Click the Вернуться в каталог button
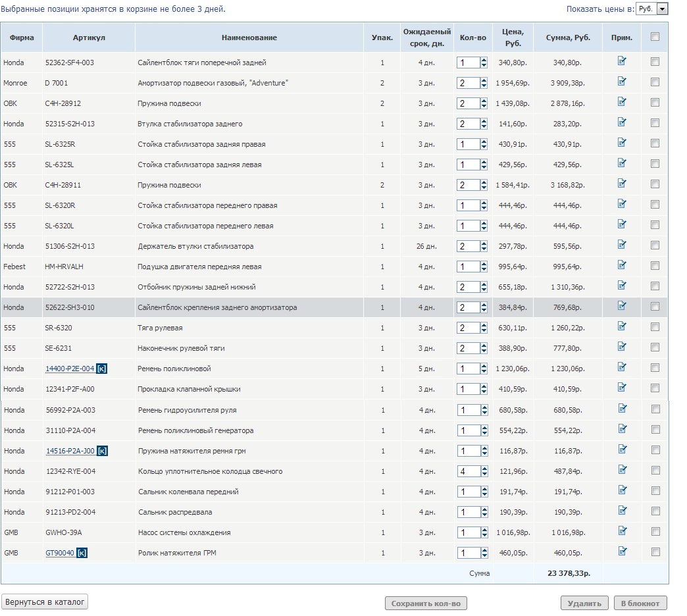 pyautogui.click(x=45, y=602)
